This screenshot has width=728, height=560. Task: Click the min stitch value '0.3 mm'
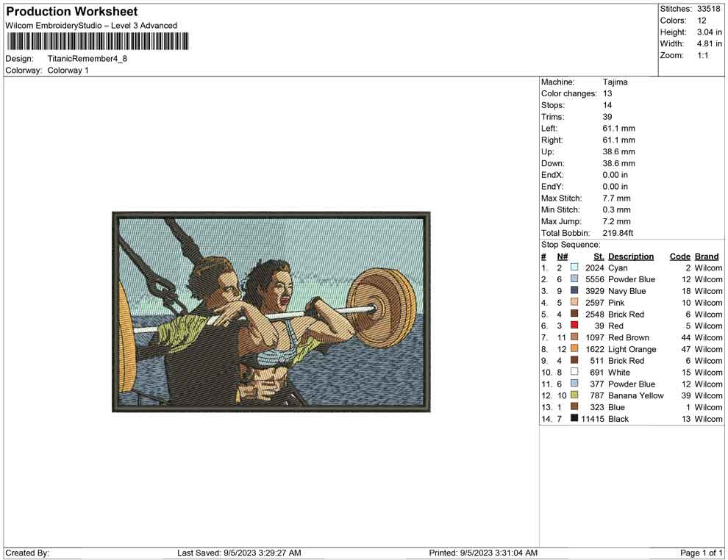tap(616, 209)
